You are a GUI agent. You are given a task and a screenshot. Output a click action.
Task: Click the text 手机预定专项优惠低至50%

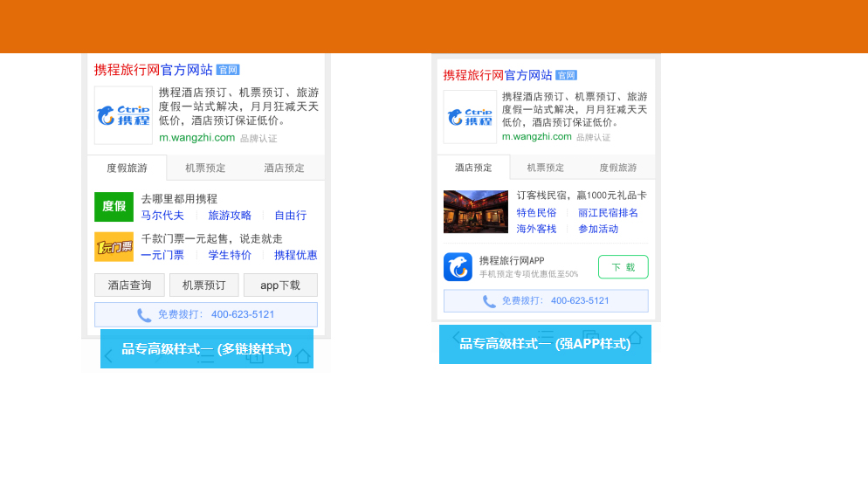pos(528,274)
